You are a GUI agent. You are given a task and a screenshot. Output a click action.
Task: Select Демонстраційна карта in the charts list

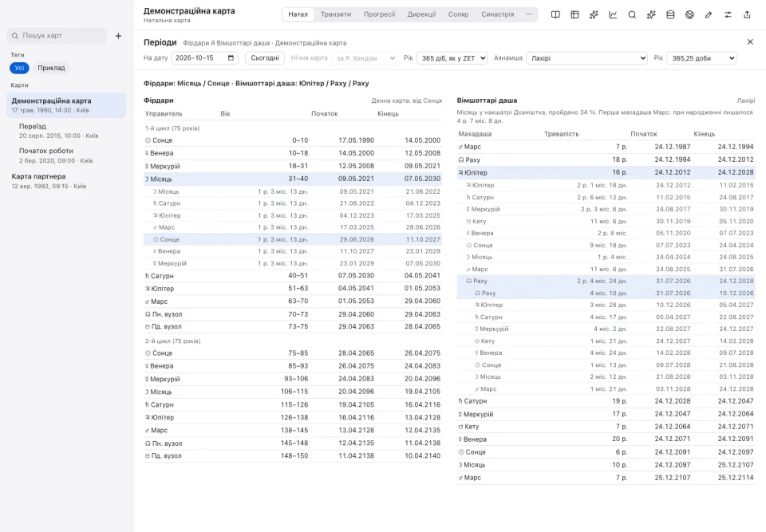pos(66,105)
